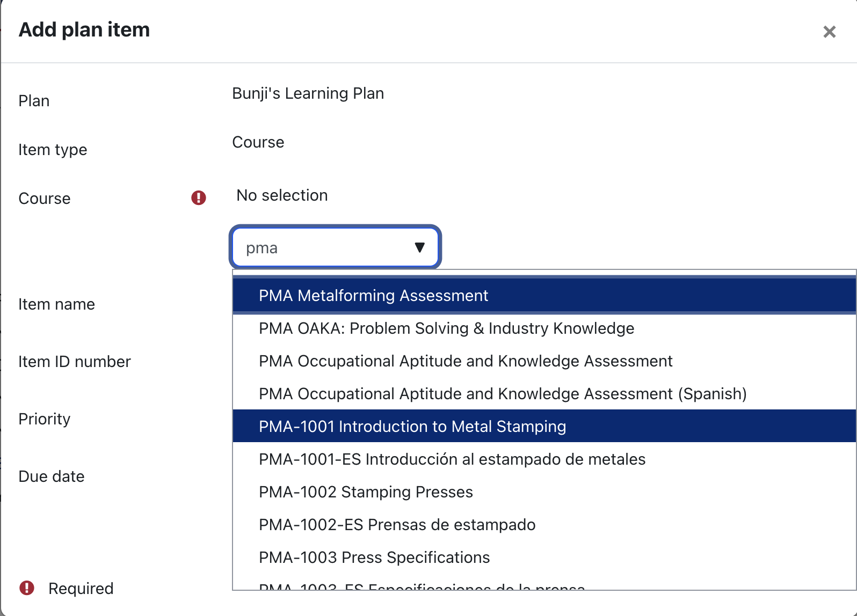Select PMA-1003 Press Specifications course
Viewport: 857px width, 616px height.
tap(374, 558)
